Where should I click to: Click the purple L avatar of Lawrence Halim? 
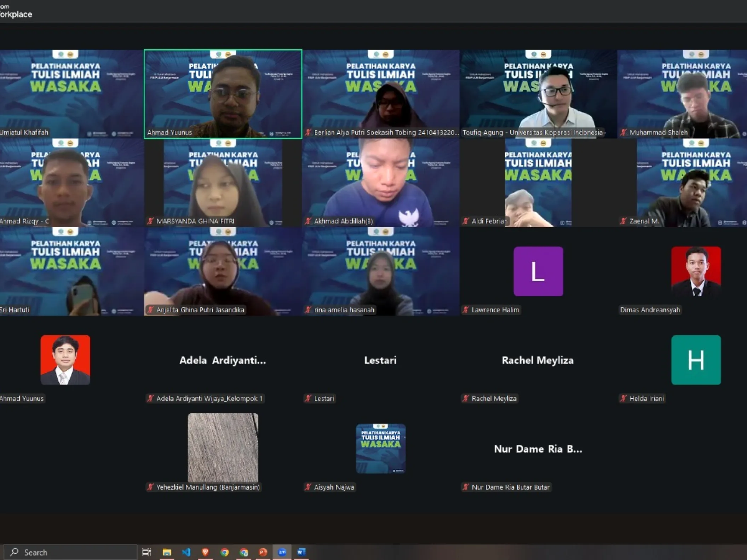click(x=538, y=271)
